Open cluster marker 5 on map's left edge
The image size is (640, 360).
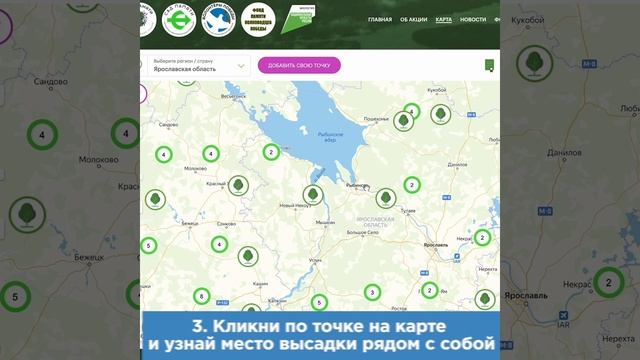[149, 246]
